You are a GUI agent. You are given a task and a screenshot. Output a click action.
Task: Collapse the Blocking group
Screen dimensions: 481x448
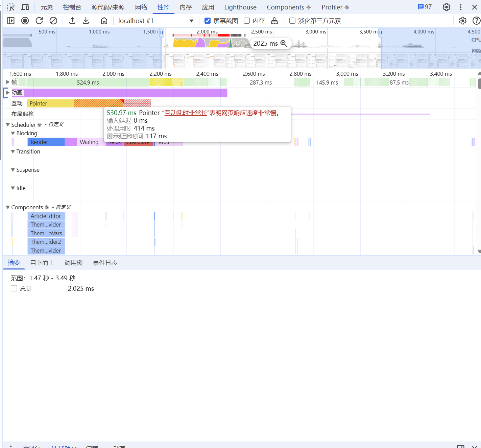click(x=13, y=133)
